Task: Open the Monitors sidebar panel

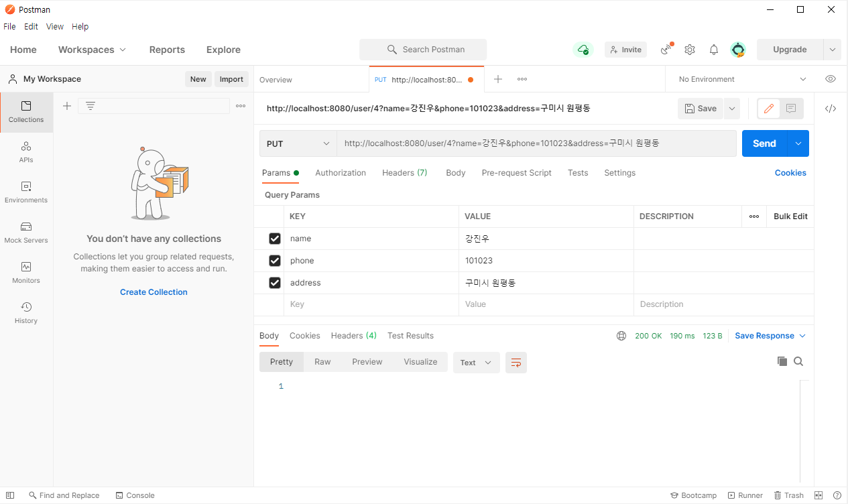Action: click(x=26, y=273)
